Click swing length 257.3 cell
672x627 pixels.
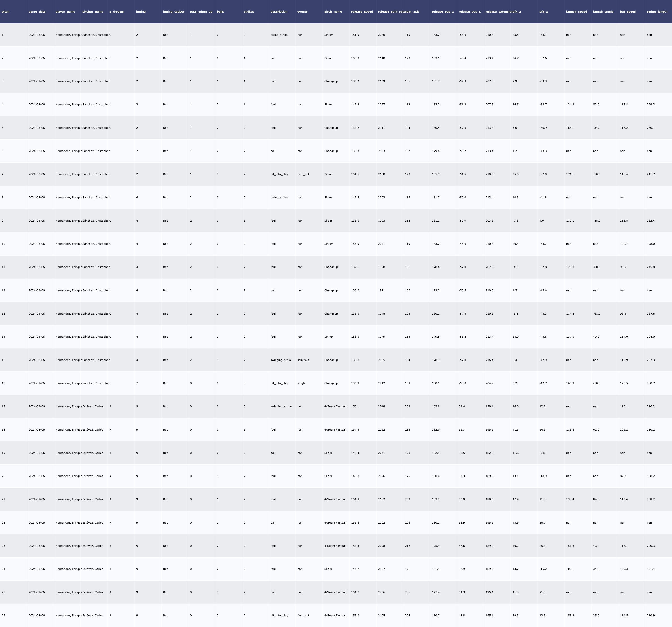[650, 360]
